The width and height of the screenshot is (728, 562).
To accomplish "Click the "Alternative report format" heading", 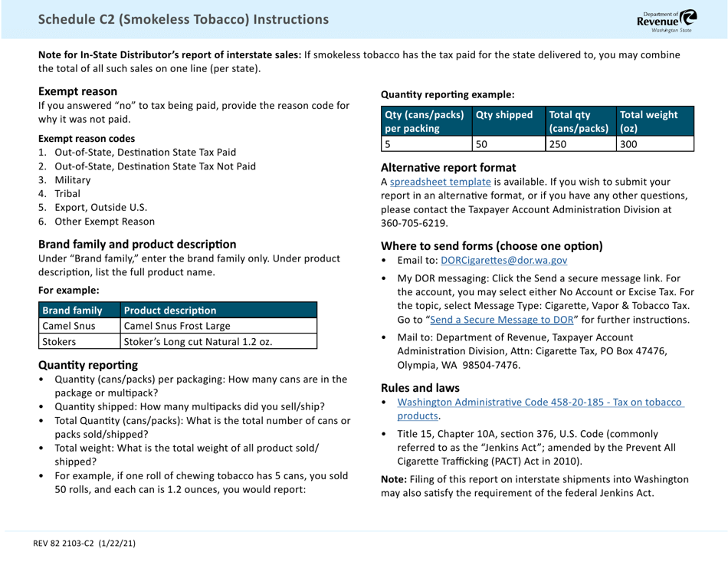I will [448, 168].
